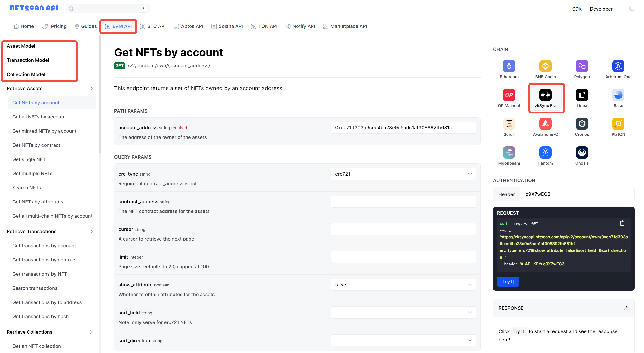644x353 pixels.
Task: Select the Fantom network icon
Action: tap(545, 152)
